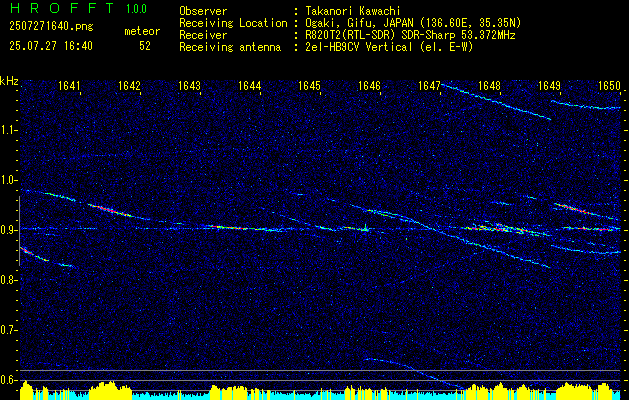Select the receiver value R820T2(RTL-SDR) SDR-Sharp 53.372MHz

tap(410, 35)
